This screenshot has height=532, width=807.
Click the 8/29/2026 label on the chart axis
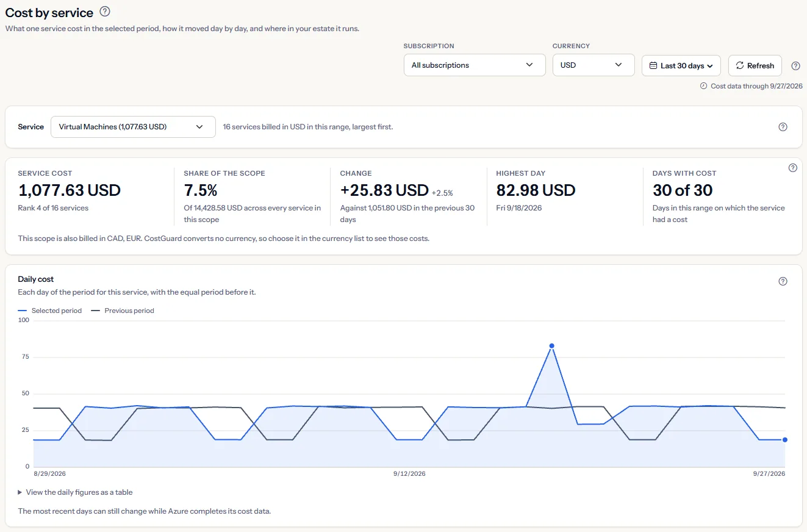[x=50, y=473]
